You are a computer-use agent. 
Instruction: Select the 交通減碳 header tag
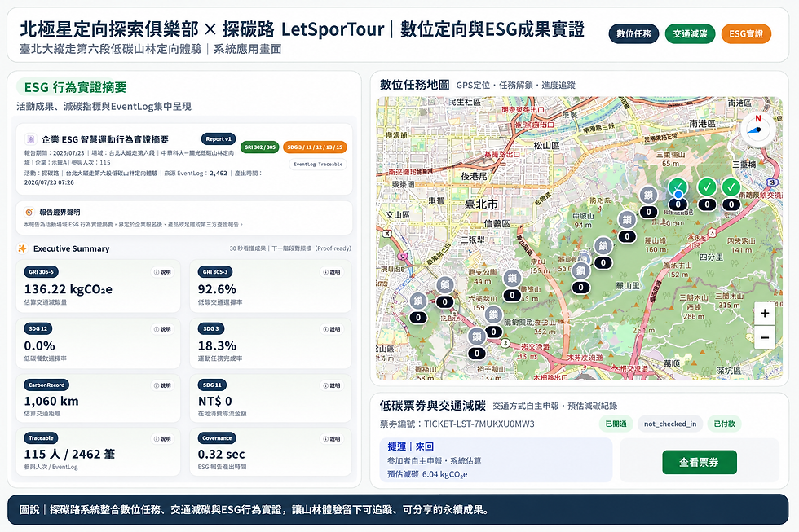[690, 34]
